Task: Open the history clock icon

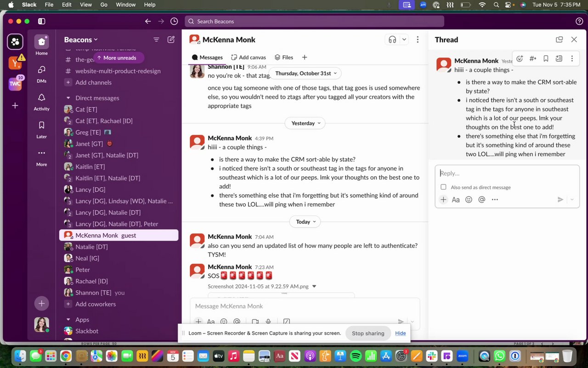Action: tap(174, 21)
